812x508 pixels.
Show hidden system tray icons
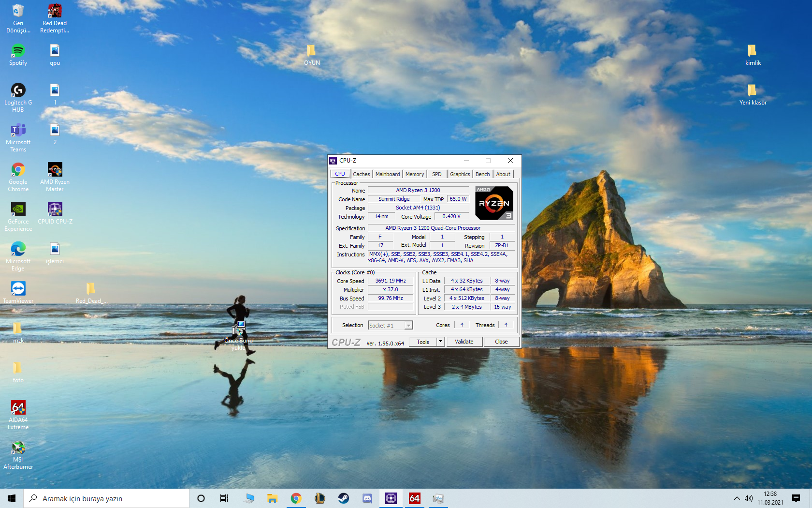pos(737,498)
